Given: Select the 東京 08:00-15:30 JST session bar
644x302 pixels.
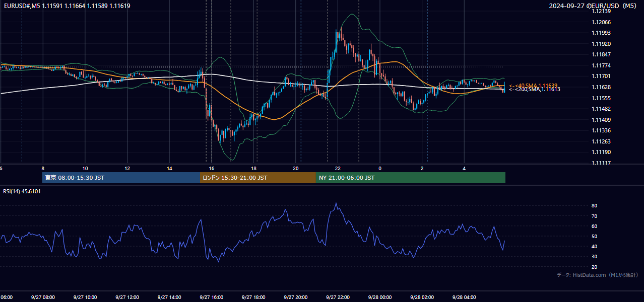Looking at the screenshot, I should pos(121,178).
